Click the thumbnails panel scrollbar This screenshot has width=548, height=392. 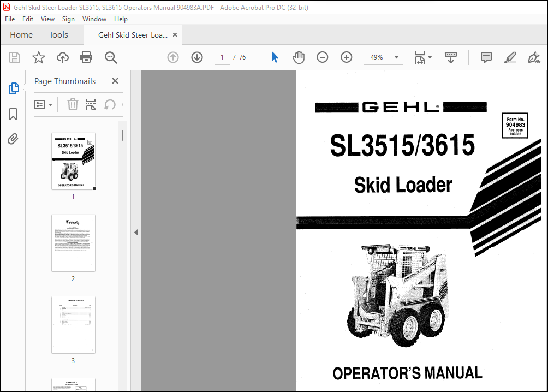click(x=123, y=135)
